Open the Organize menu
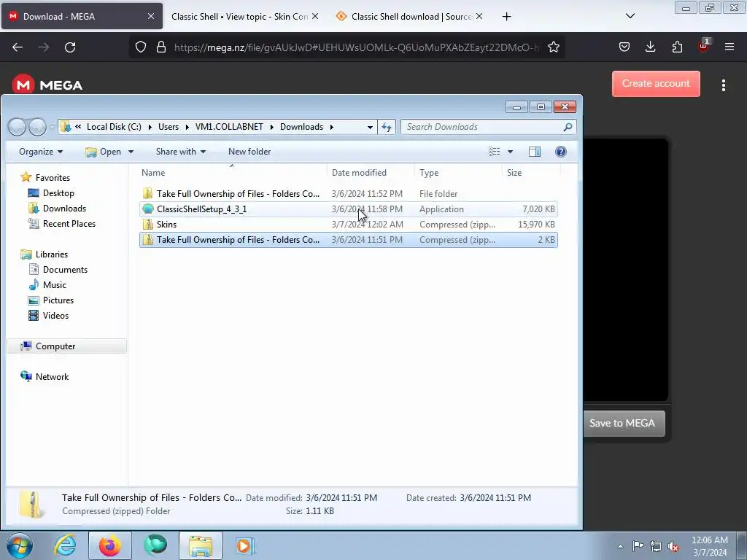The image size is (747, 560). tap(41, 152)
